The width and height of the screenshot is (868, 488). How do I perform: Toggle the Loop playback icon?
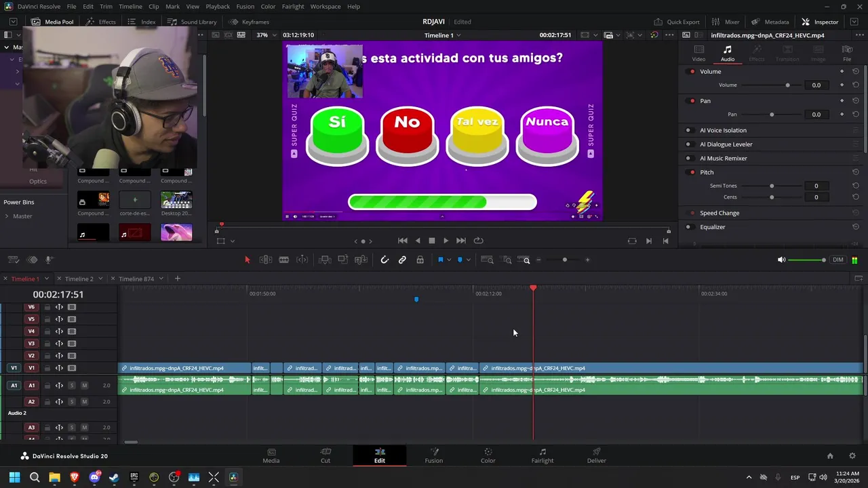(x=478, y=241)
